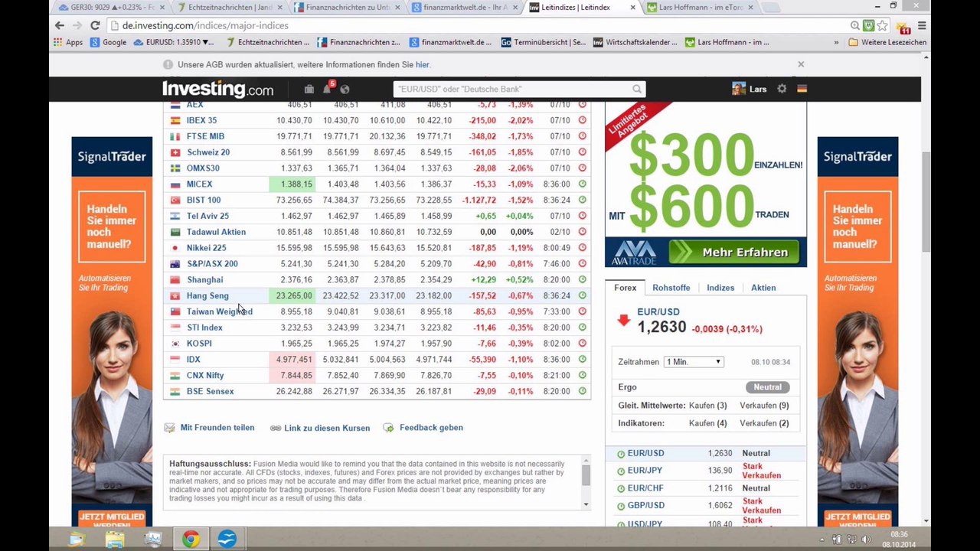
Task: Reload the page with the refresh icon
Action: pyautogui.click(x=95, y=25)
